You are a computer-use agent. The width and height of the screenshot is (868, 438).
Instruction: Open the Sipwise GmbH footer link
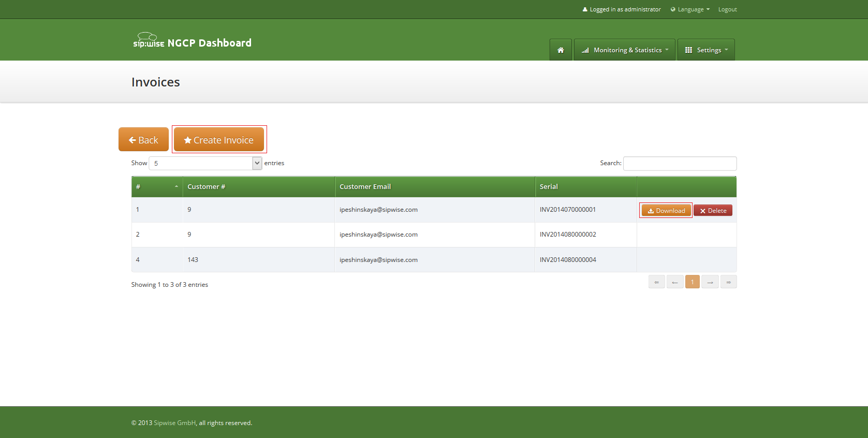click(x=175, y=423)
